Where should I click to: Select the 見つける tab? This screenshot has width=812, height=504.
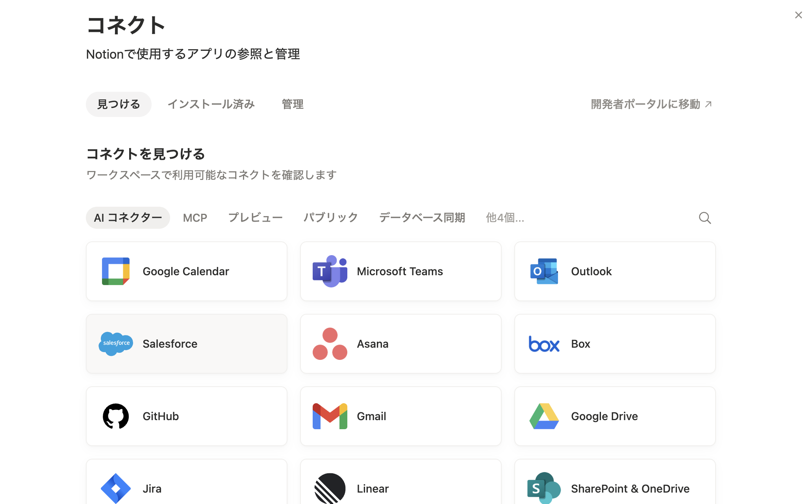click(x=119, y=104)
